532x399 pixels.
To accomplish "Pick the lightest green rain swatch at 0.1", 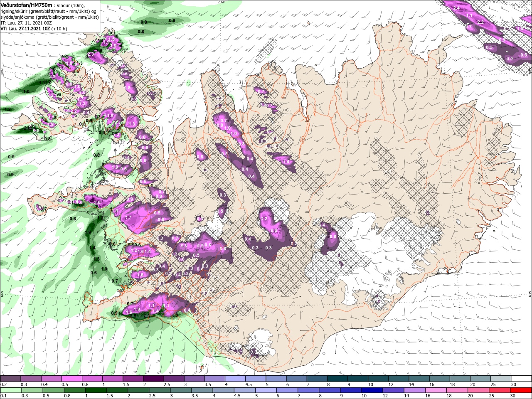I will coord(11,390).
